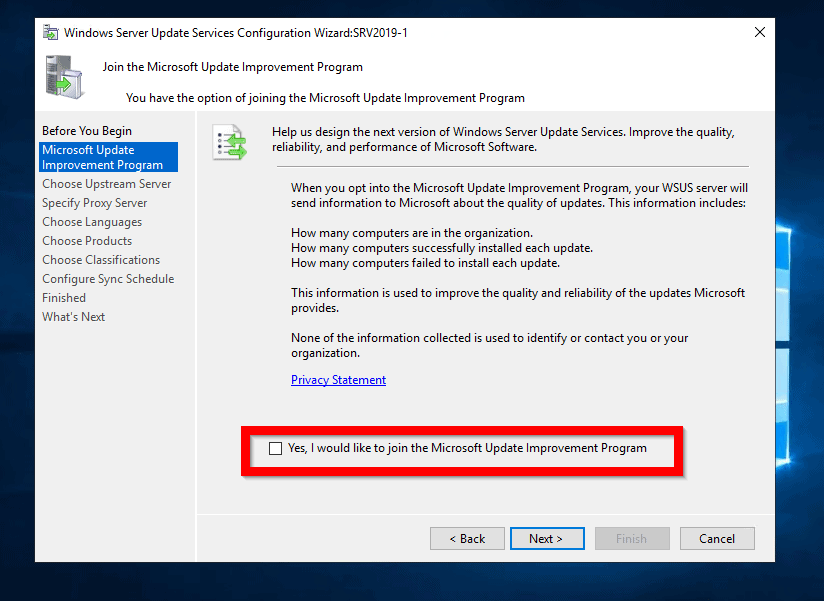Select the Choose Upstream Server step
Screen dimensions: 824x601
coord(106,183)
